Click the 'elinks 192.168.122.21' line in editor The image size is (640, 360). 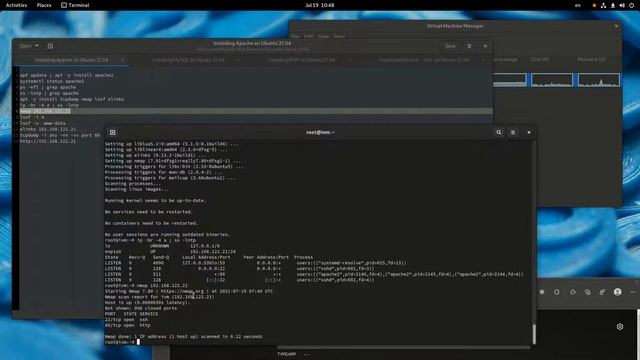click(48, 129)
